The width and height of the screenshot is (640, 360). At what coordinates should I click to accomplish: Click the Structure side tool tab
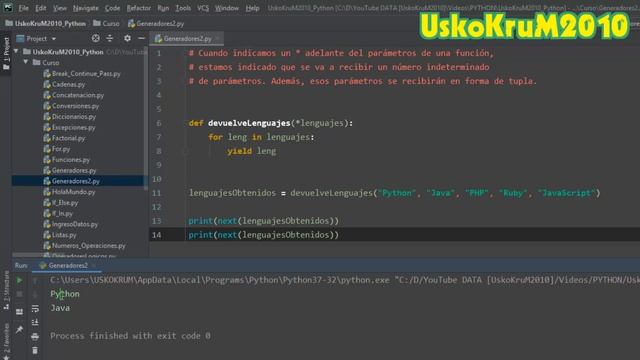[x=6, y=291]
